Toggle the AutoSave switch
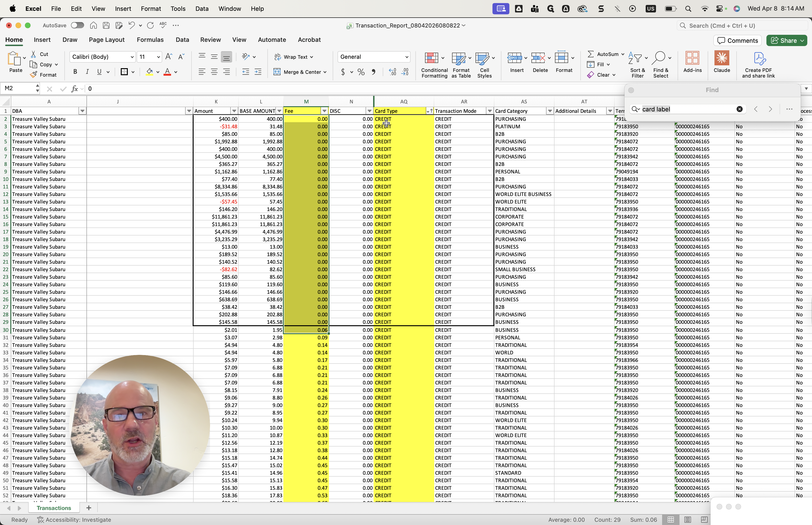The image size is (812, 525). coord(77,25)
